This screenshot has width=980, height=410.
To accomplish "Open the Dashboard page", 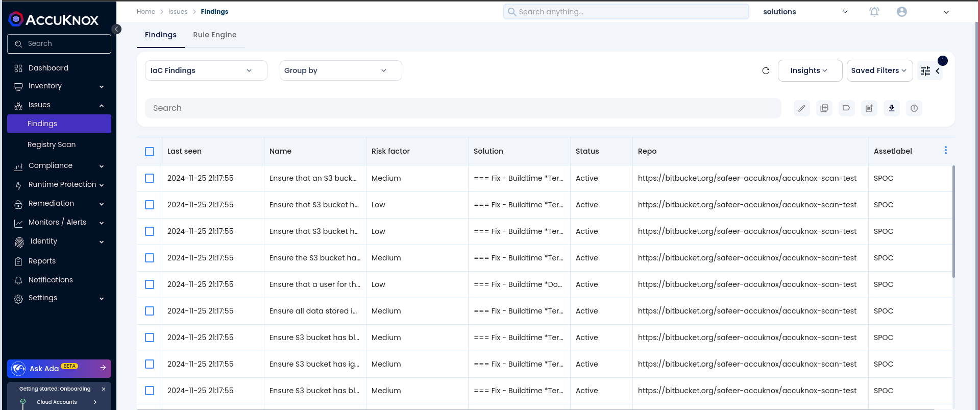I will coord(48,68).
